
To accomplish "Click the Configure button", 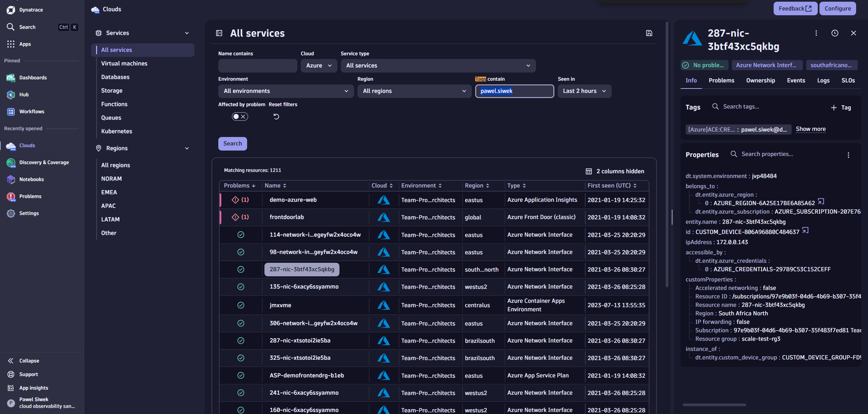I will coord(837,8).
